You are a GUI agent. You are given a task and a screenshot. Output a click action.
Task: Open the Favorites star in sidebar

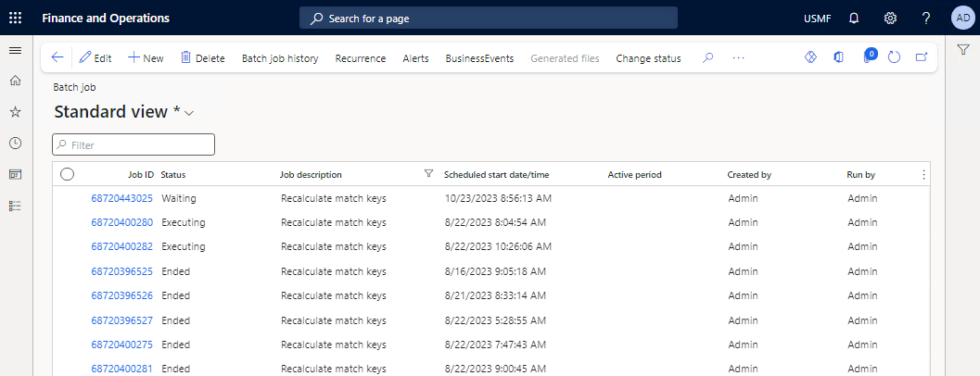pos(16,112)
